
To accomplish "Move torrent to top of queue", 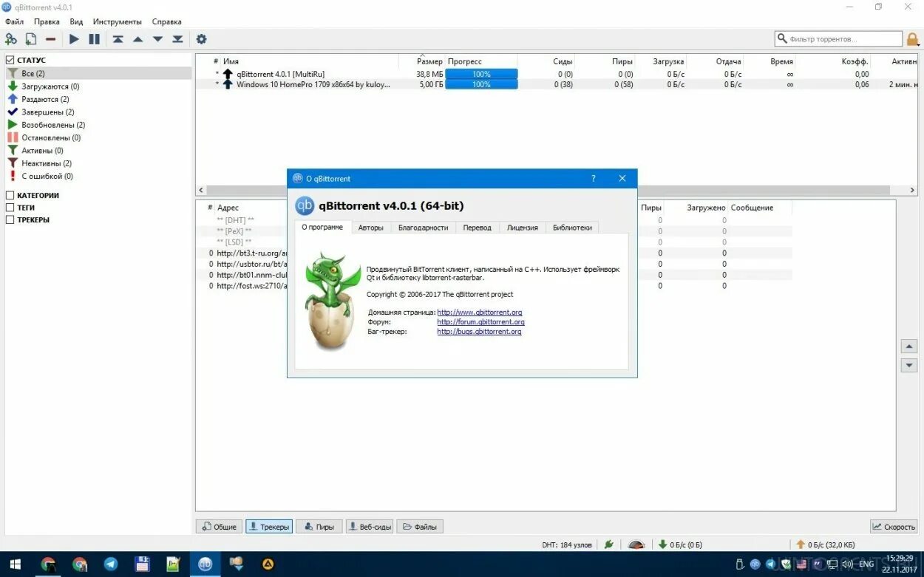I will (x=118, y=39).
